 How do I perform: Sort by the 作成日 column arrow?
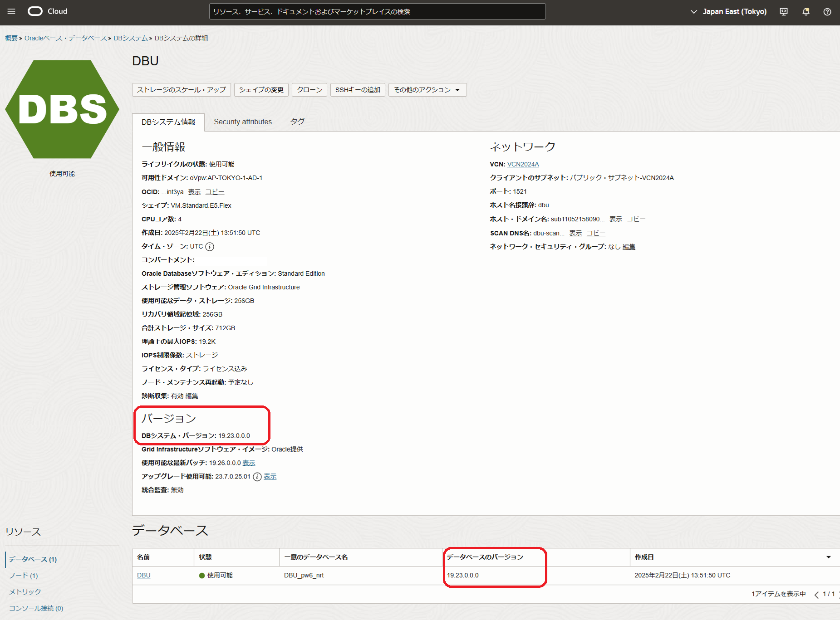829,557
